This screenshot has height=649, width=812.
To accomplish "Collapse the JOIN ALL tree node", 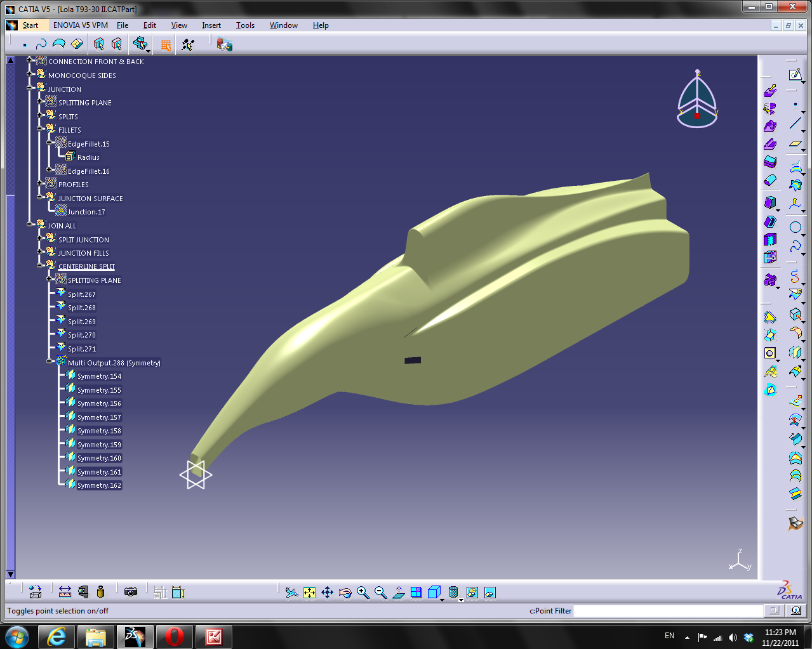I will [x=29, y=224].
